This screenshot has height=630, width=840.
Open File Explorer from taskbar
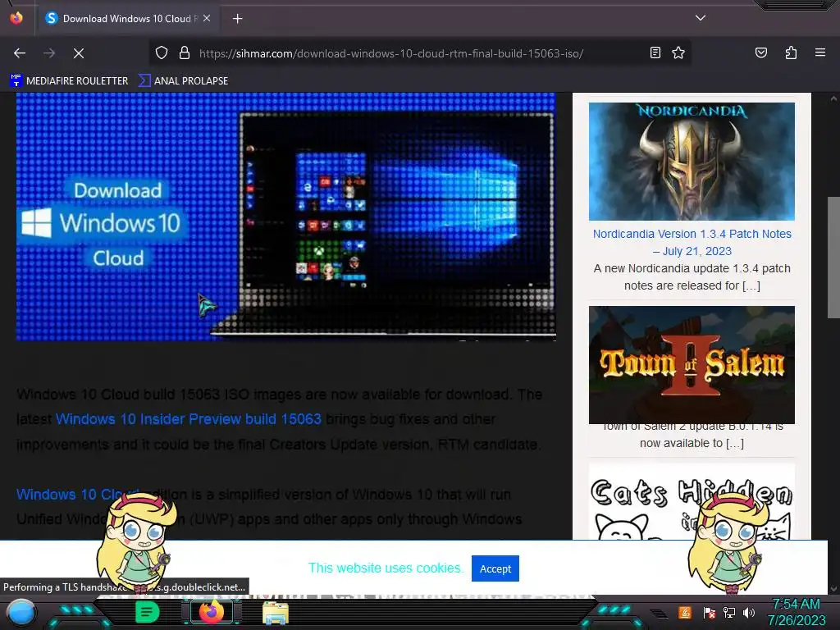click(x=276, y=613)
